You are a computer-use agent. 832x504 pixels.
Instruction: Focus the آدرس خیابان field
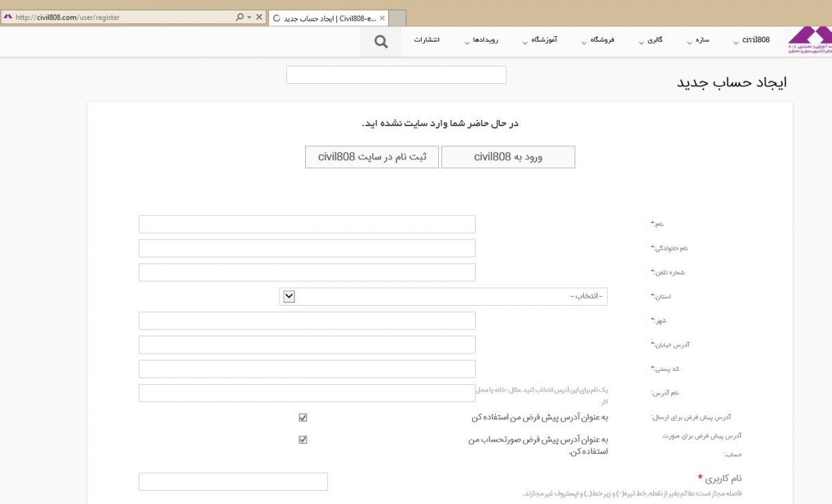(307, 345)
